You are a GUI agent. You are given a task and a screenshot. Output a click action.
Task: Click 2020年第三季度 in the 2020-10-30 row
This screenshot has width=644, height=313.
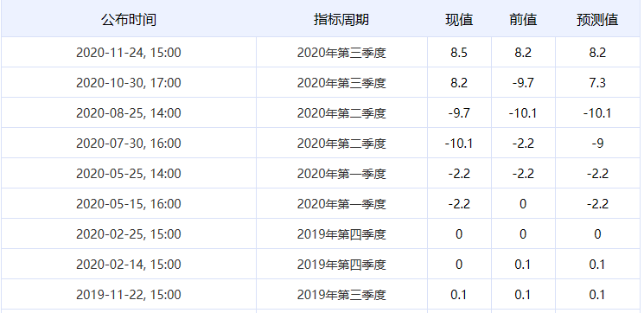(x=341, y=83)
